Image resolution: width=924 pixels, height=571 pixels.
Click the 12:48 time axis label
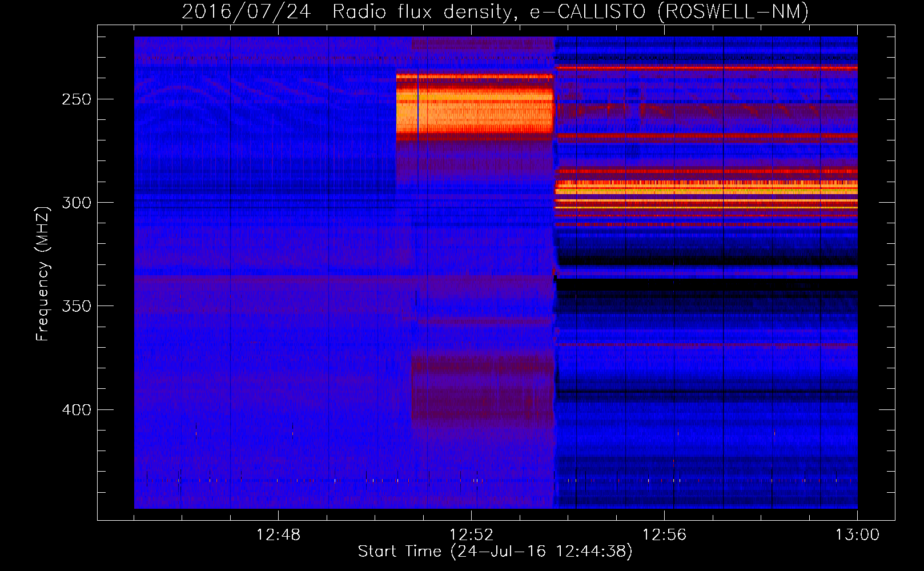(278, 535)
